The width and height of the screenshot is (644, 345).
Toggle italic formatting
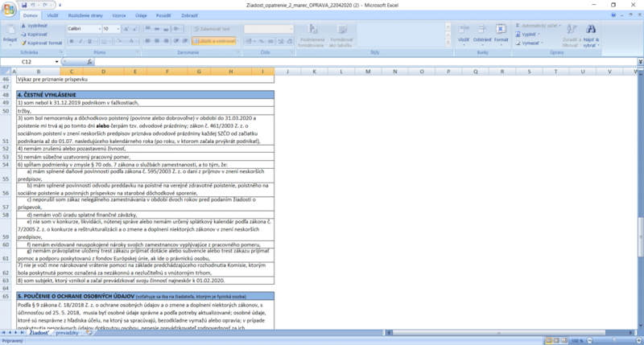pyautogui.click(x=80, y=41)
